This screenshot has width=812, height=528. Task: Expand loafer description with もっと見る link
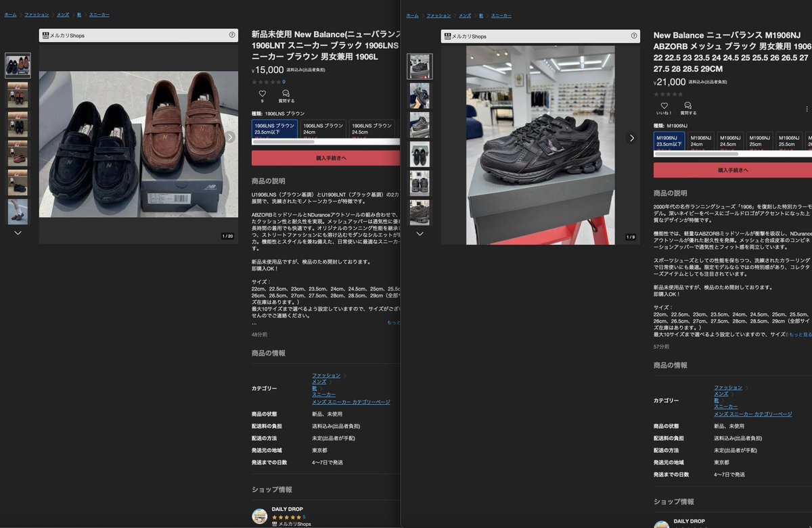[394, 322]
